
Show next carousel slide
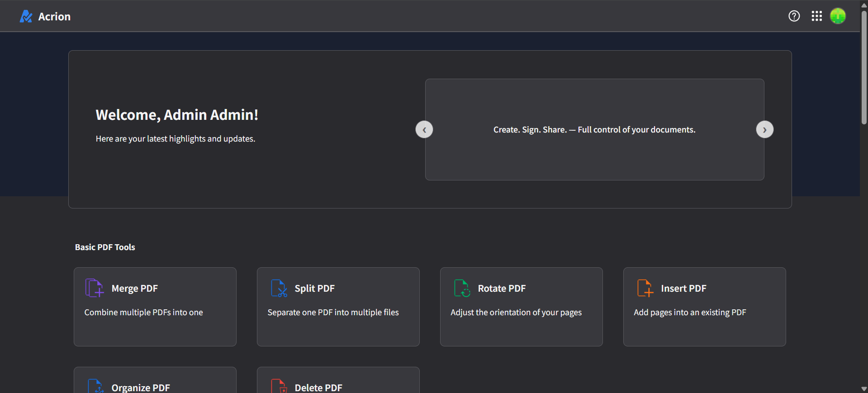point(765,130)
